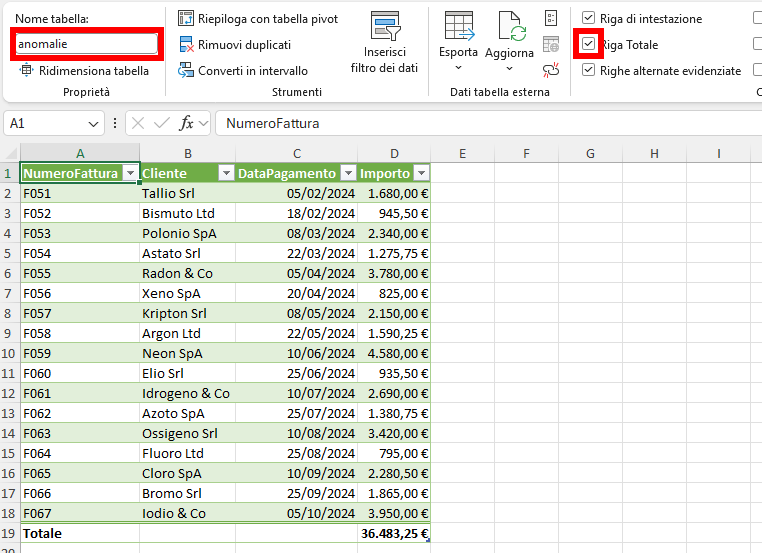The image size is (762, 553).
Task: Open the Name Box dropdown arrow
Action: [x=93, y=123]
